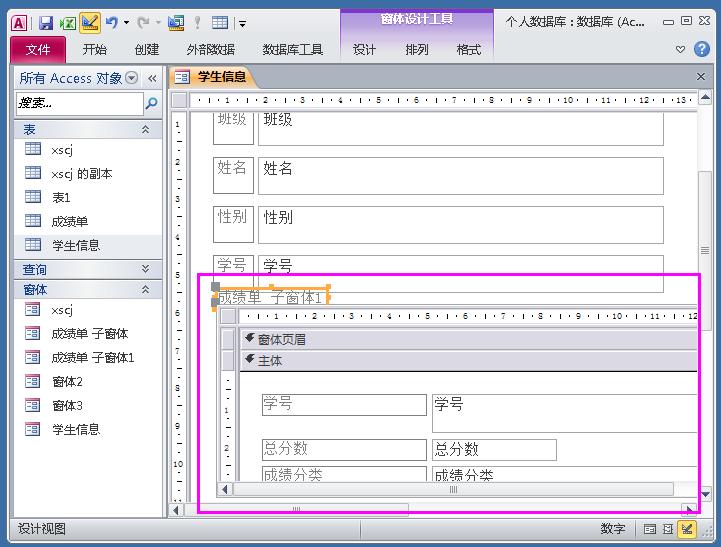Select the 学生信息 form in navigation

click(88, 429)
